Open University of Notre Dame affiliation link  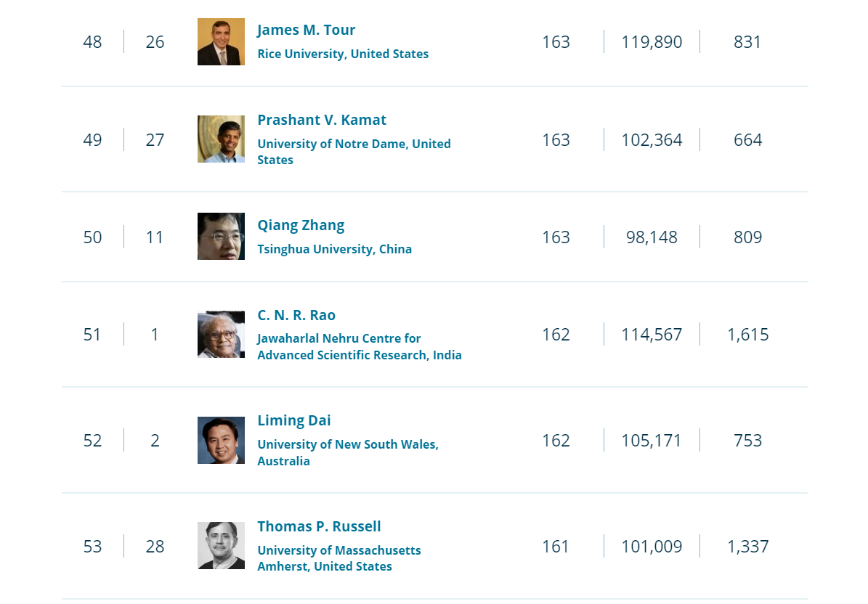point(354,152)
